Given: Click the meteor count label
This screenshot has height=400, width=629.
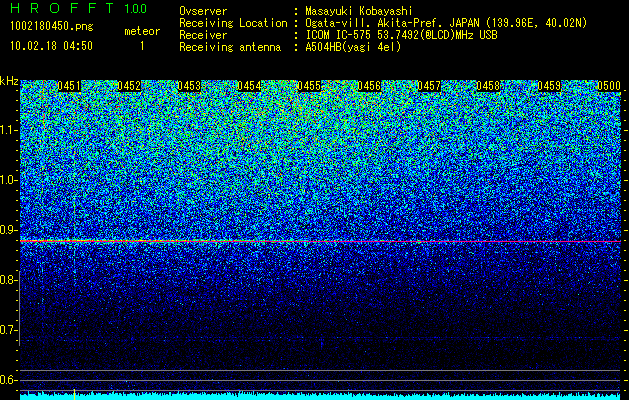Looking at the screenshot, I should [142, 31].
